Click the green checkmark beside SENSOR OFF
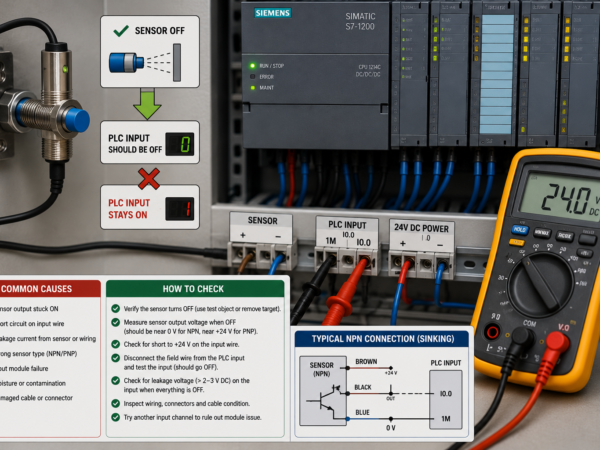600x450 pixels. 121,31
